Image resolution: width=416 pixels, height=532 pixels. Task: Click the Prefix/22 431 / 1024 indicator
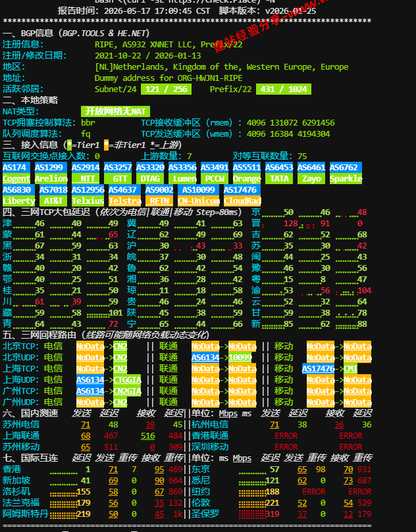point(284,89)
